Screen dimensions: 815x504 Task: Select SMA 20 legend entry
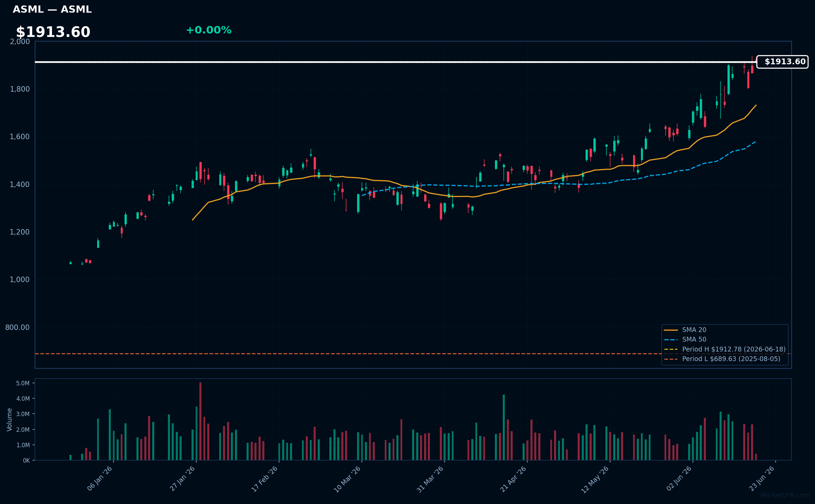pyautogui.click(x=685, y=330)
